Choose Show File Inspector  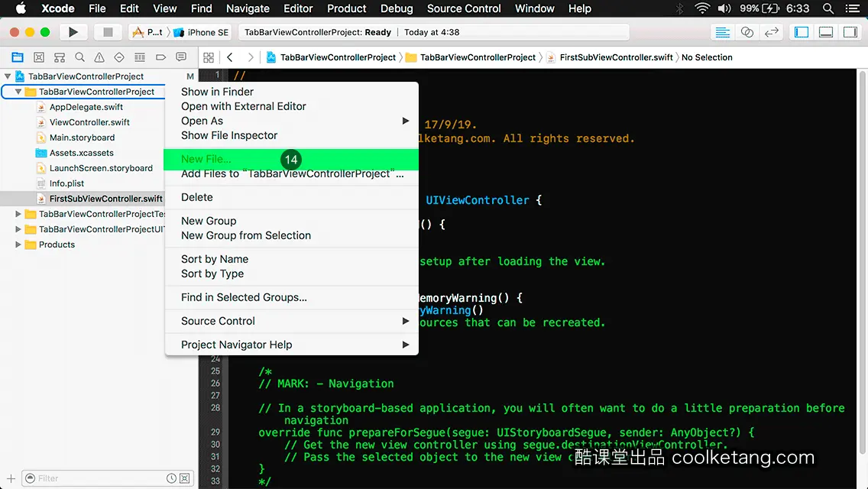click(292, 135)
